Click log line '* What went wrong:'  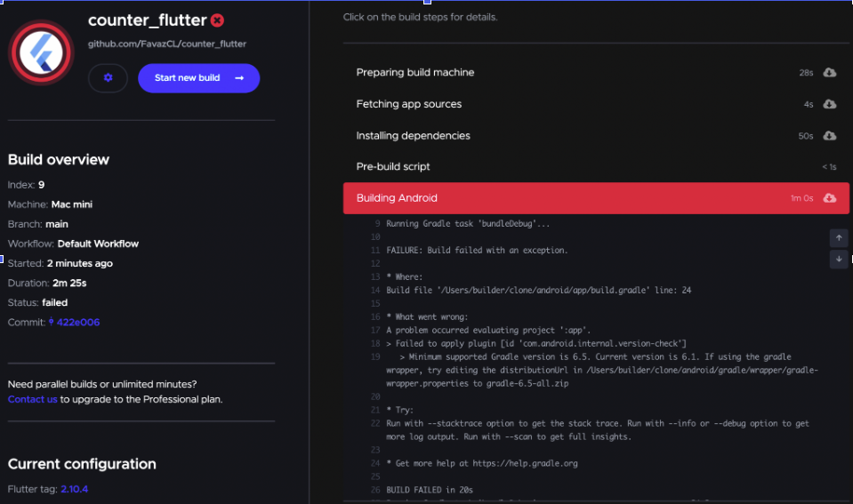(x=427, y=317)
